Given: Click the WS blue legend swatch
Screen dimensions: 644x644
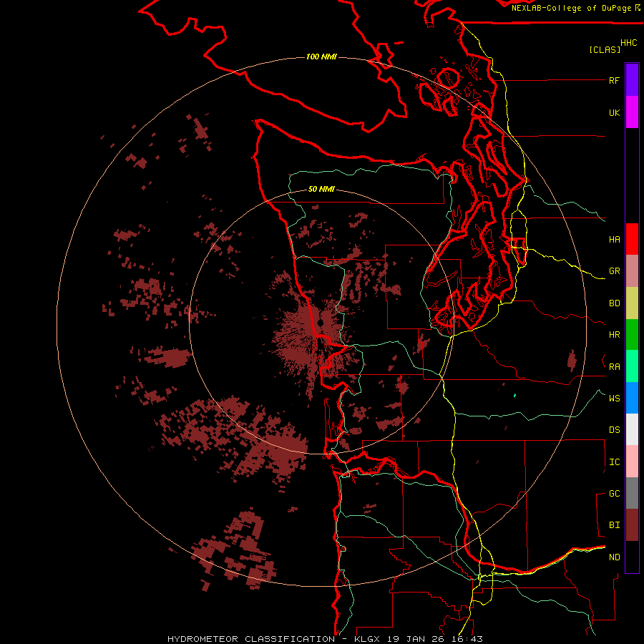Looking at the screenshot, I should 632,398.
